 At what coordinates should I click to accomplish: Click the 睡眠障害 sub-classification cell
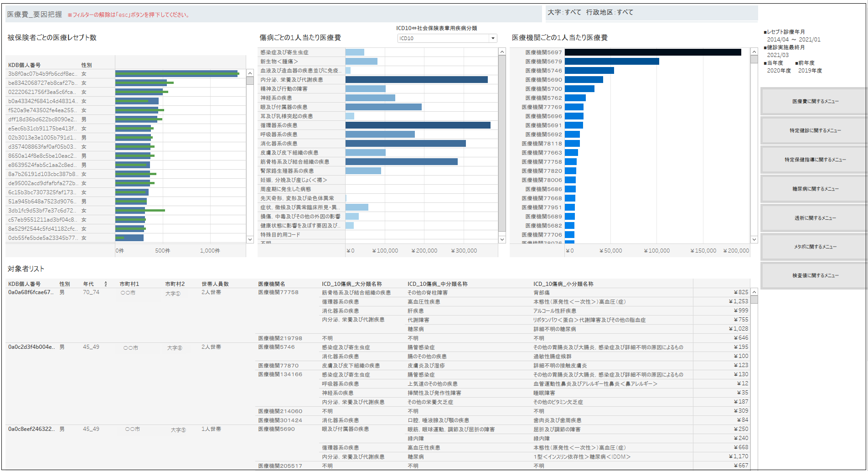[544, 393]
